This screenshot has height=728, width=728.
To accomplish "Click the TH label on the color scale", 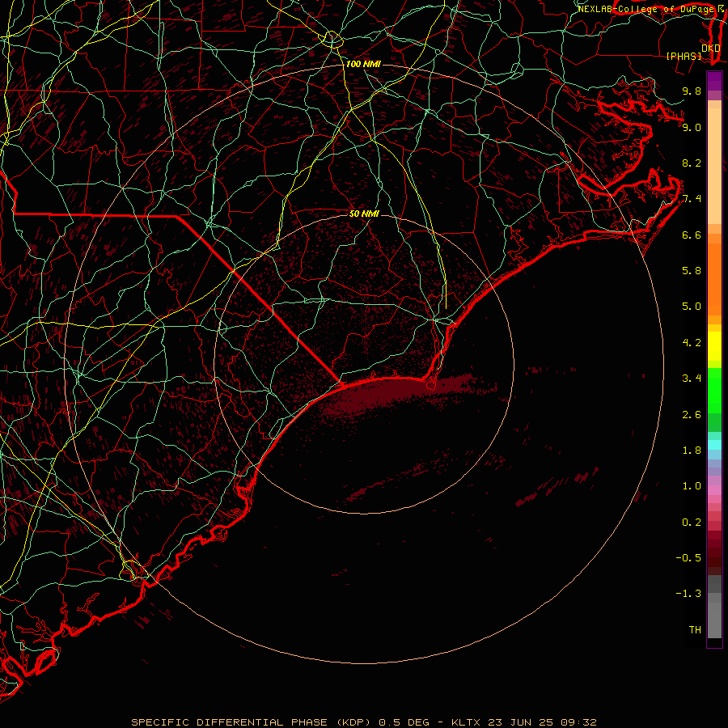I will pyautogui.click(x=695, y=629).
